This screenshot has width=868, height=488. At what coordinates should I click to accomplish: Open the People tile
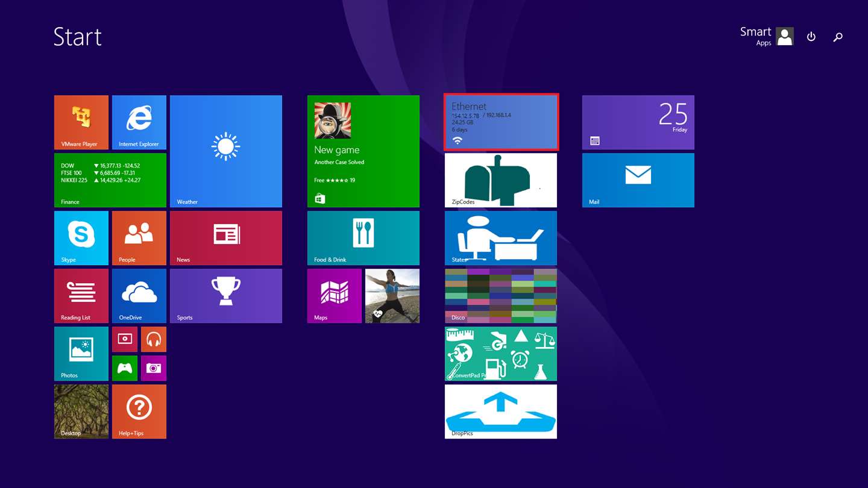(139, 238)
